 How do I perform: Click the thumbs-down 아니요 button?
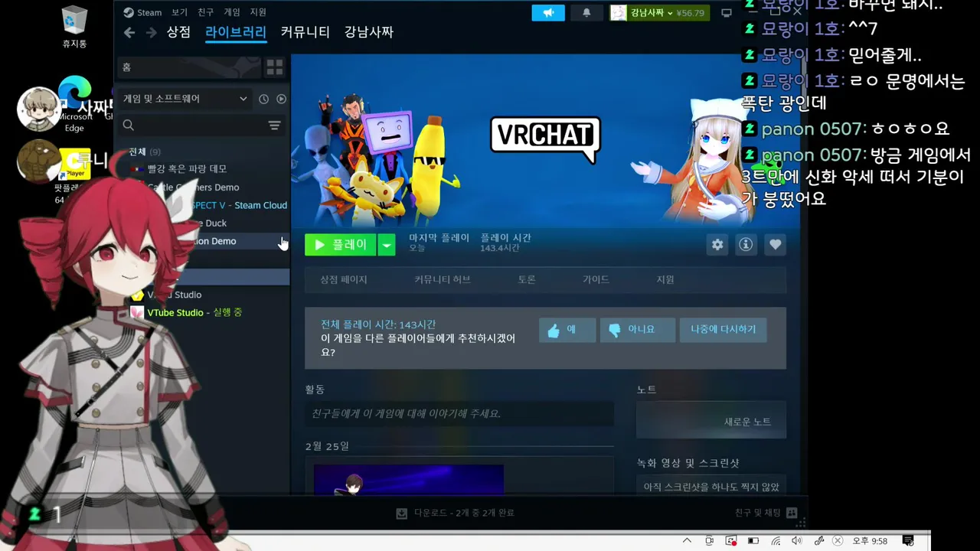pos(637,330)
